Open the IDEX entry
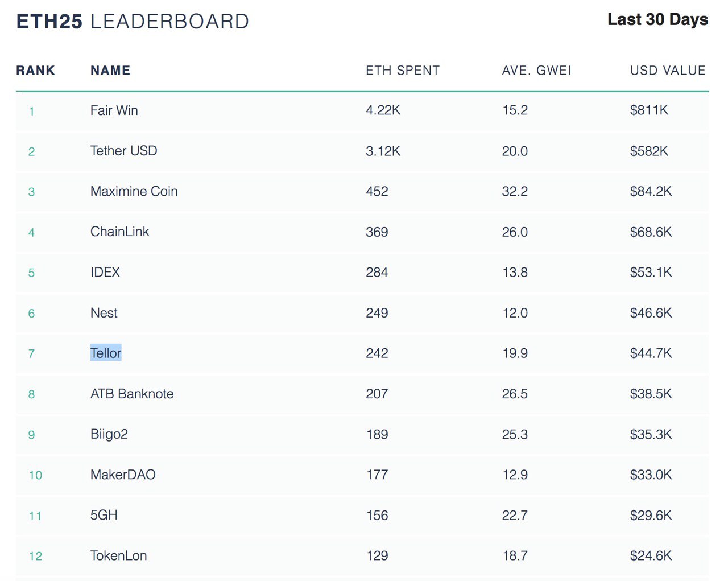The image size is (728, 581). point(105,272)
